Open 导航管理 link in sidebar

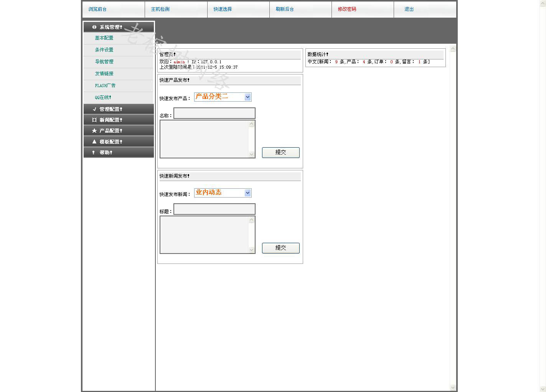104,62
